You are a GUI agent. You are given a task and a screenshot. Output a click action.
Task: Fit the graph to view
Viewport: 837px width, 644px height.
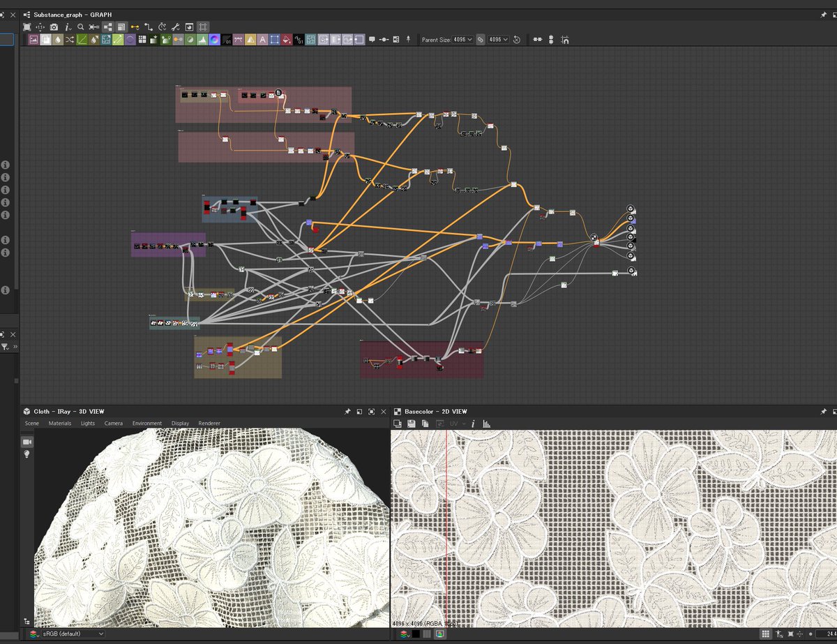(x=27, y=27)
